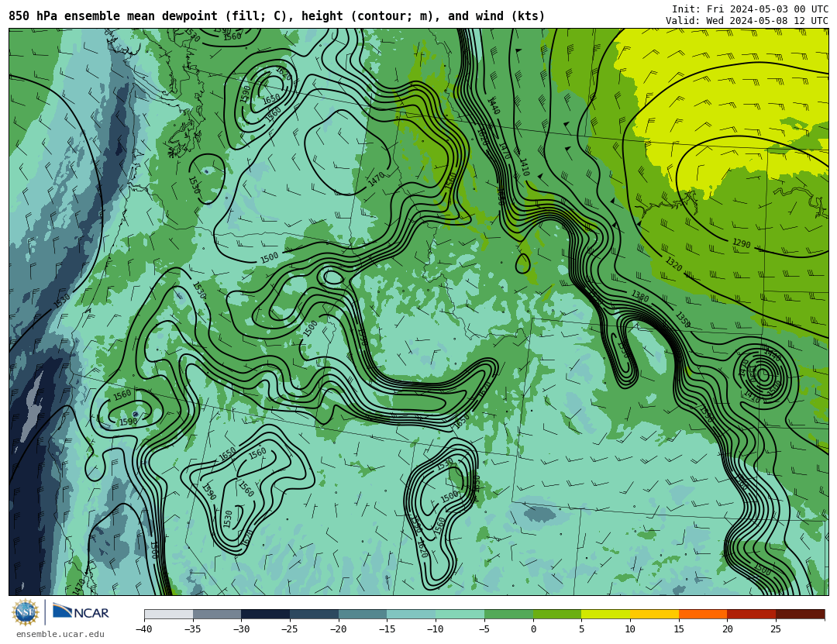Screen dimensions: 837x644
Task: Click the 0 colorbar tick label
Action: [x=533, y=629]
